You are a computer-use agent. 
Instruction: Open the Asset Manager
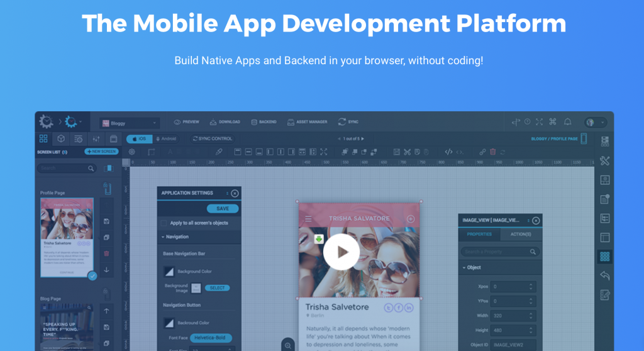pos(307,122)
